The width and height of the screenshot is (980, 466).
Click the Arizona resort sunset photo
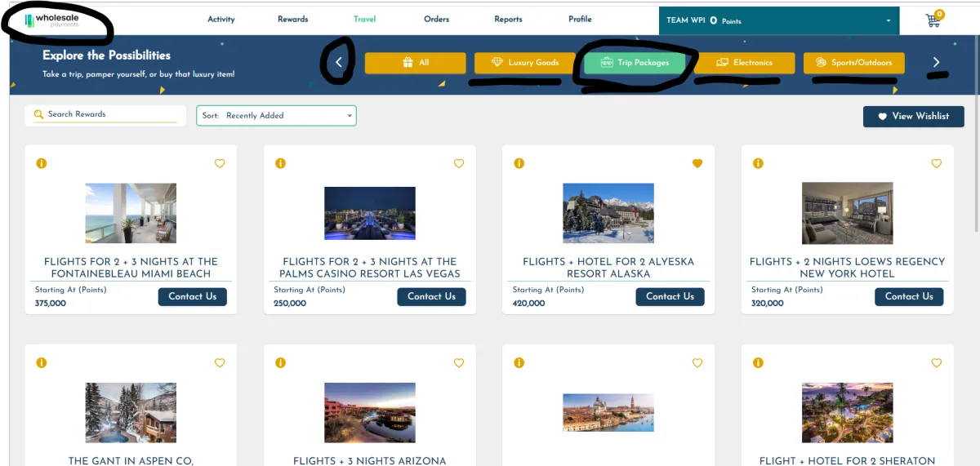click(x=369, y=412)
